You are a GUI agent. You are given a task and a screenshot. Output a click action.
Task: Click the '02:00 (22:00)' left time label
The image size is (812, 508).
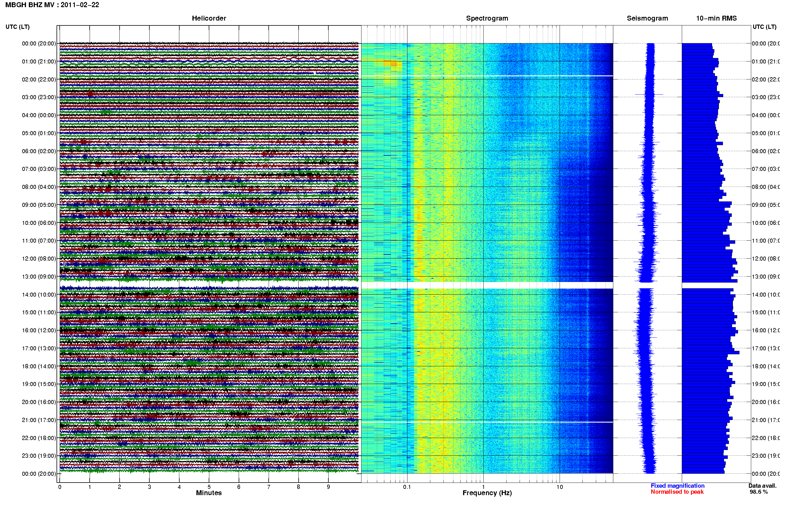[x=39, y=80]
